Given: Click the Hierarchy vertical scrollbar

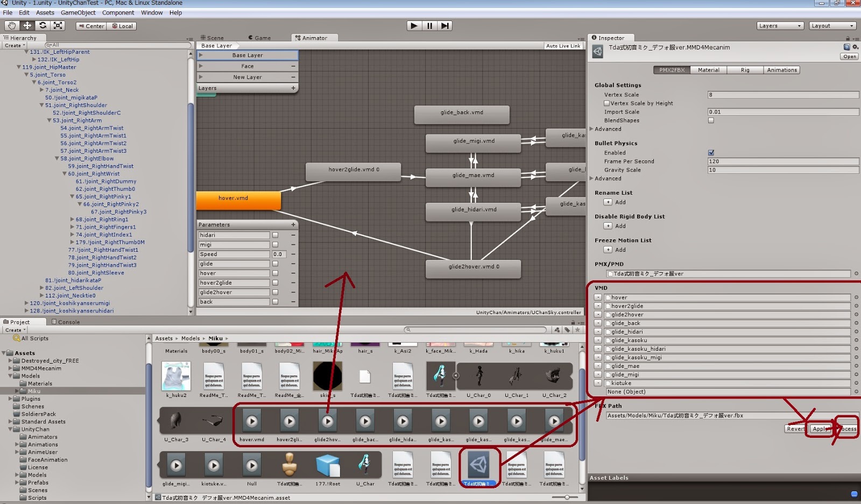Looking at the screenshot, I should (x=190, y=178).
